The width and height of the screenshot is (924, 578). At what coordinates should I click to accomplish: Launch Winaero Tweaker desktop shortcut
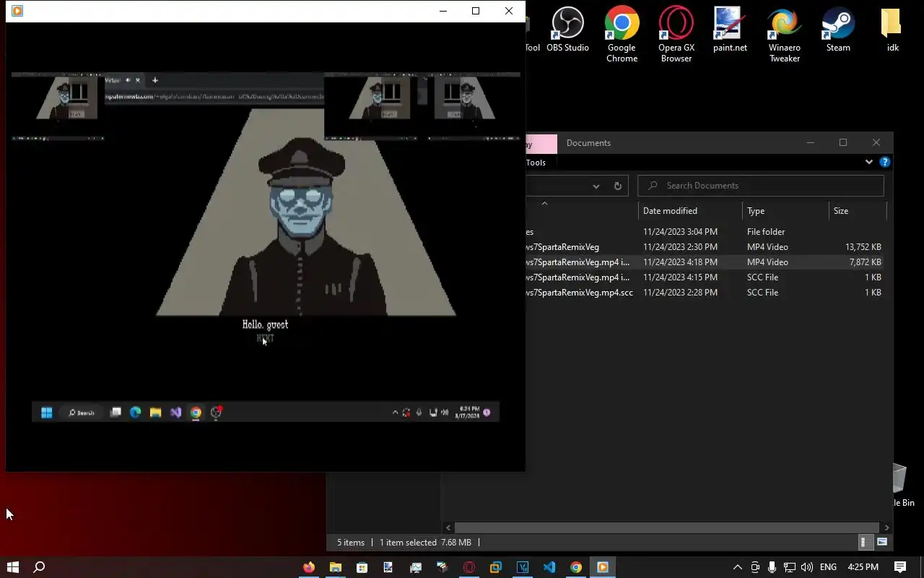784,34
